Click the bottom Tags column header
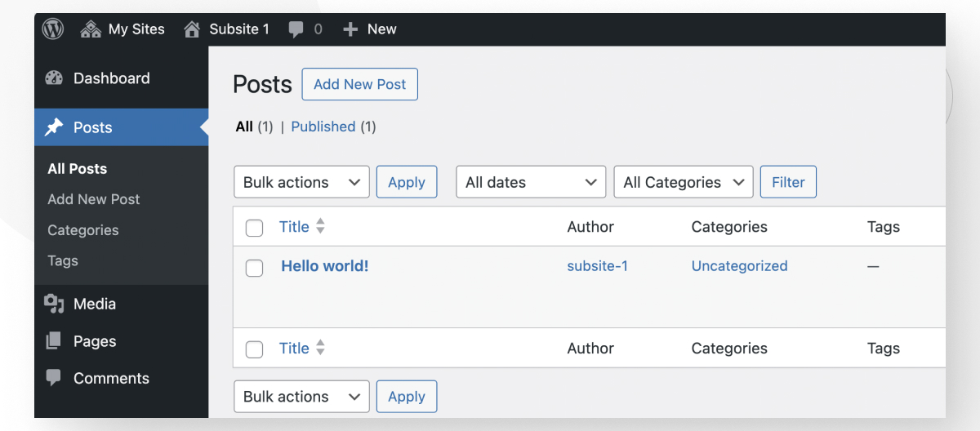 pyautogui.click(x=884, y=349)
